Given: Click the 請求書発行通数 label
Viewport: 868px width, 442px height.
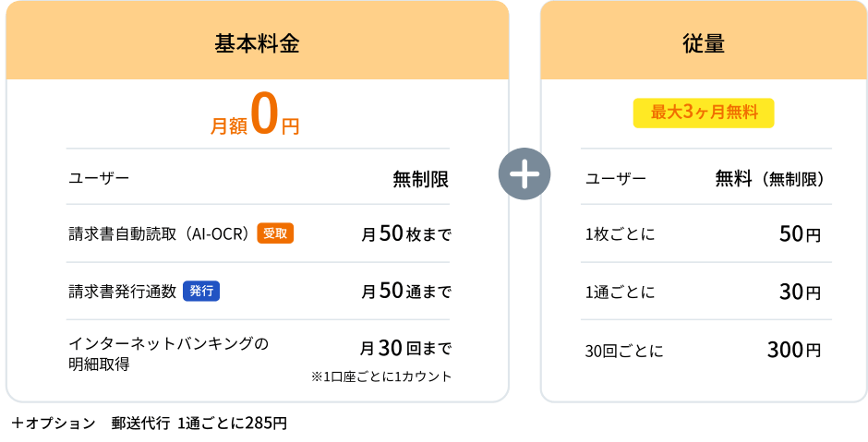Looking at the screenshot, I should tap(122, 291).
